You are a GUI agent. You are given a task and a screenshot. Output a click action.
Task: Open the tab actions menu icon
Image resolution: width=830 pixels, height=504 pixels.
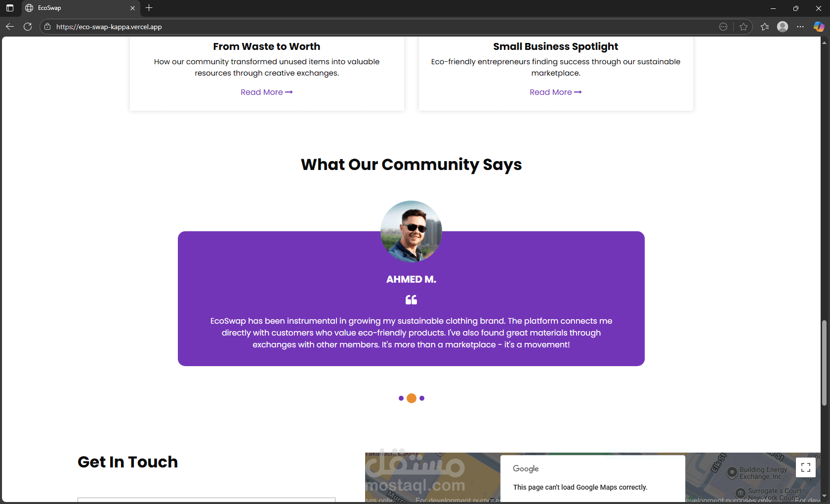tap(10, 8)
